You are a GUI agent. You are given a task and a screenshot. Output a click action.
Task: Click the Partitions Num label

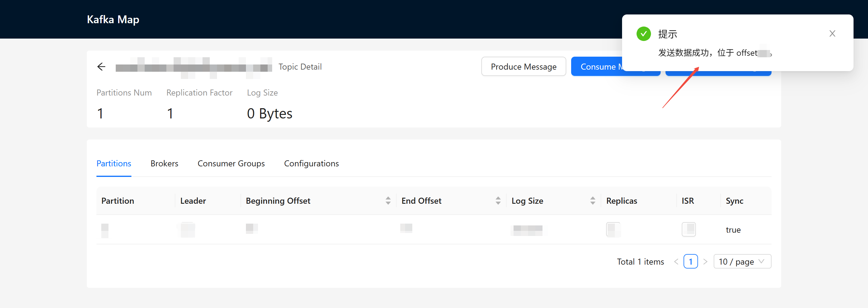[x=124, y=93]
